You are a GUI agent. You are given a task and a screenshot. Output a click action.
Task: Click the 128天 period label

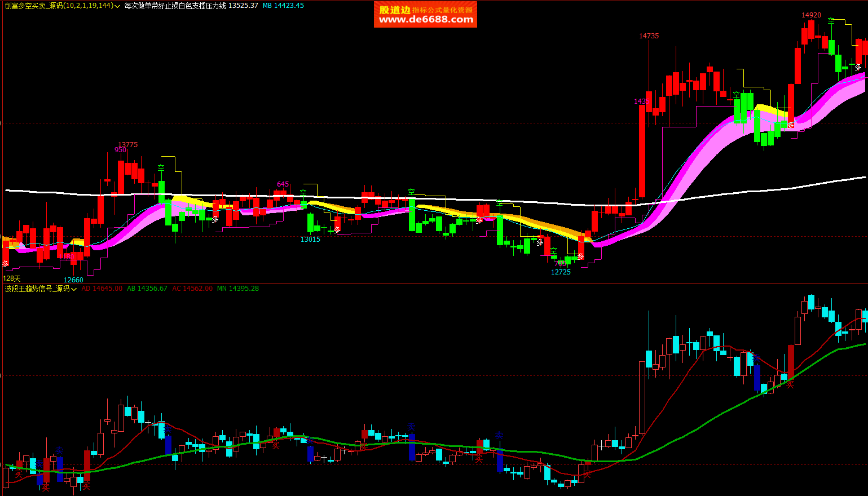click(12, 278)
